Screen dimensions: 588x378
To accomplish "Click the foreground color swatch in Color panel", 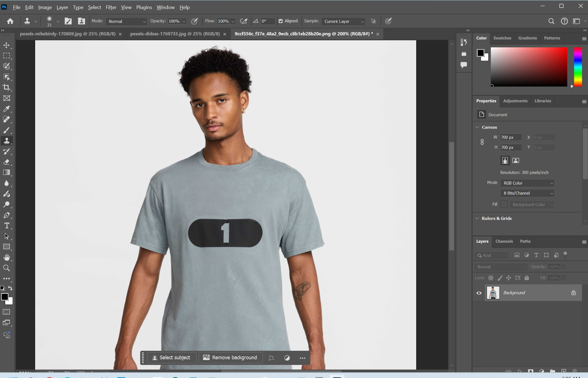I will [x=480, y=53].
